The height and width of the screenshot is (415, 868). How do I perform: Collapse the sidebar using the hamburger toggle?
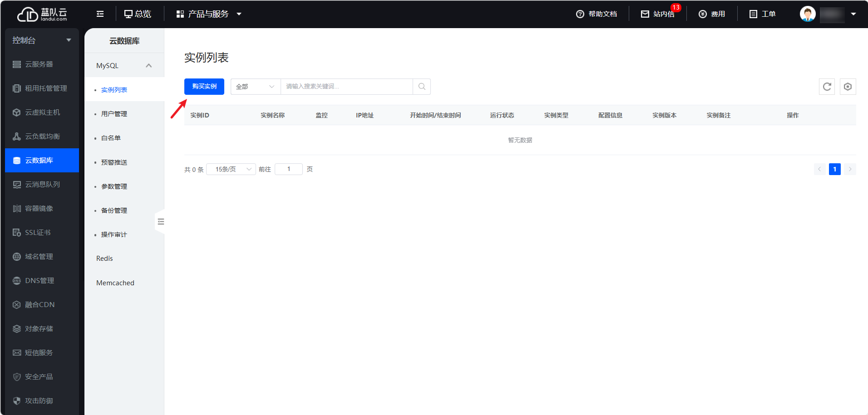(x=100, y=14)
